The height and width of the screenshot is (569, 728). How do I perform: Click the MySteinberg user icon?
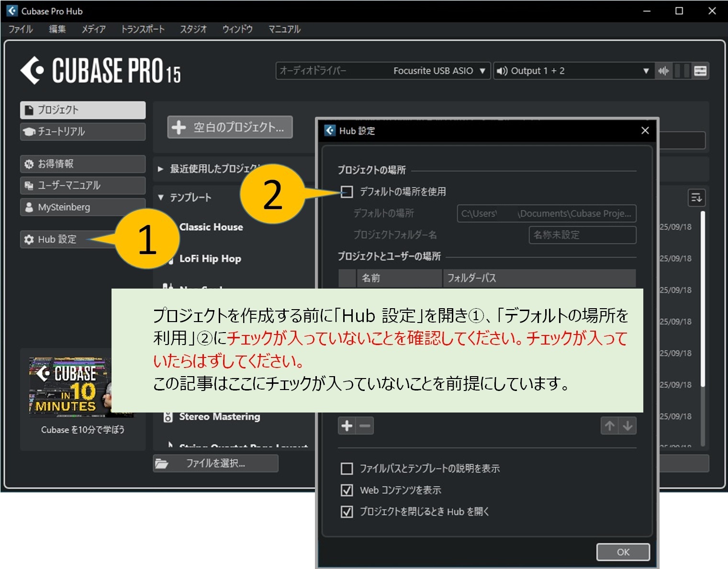29,207
